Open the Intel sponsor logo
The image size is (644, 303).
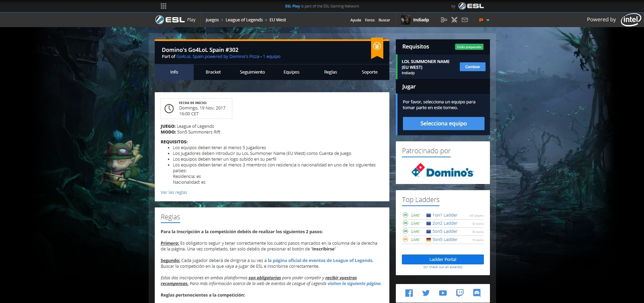pos(631,20)
